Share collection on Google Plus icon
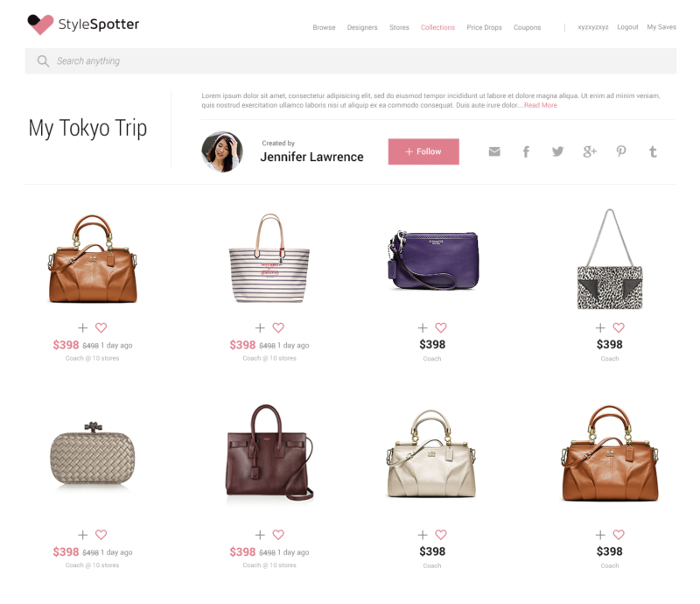Image resolution: width=700 pixels, height=604 pixels. click(589, 152)
